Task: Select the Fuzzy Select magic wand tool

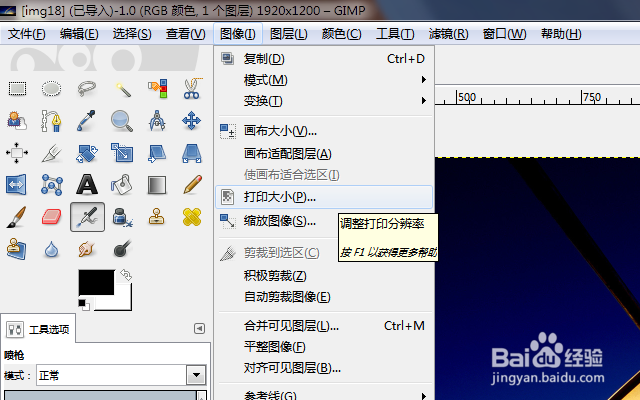Action: coord(122,89)
